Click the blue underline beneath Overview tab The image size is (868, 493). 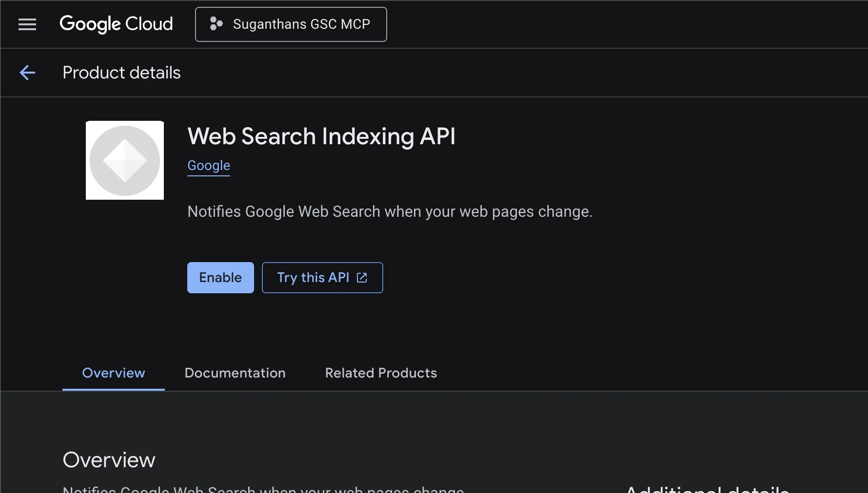(114, 389)
